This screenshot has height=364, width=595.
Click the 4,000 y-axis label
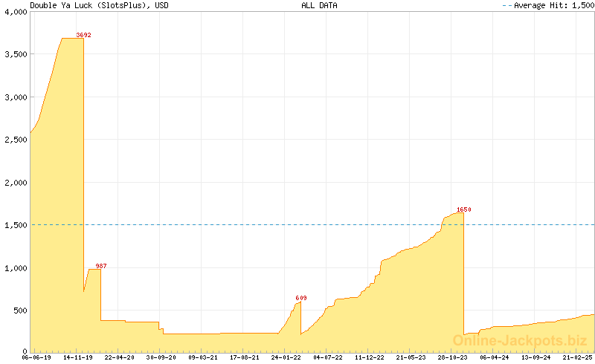point(16,12)
